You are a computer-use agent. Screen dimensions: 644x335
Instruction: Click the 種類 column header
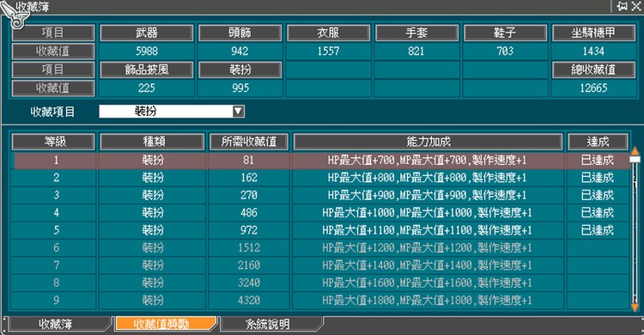coord(152,142)
